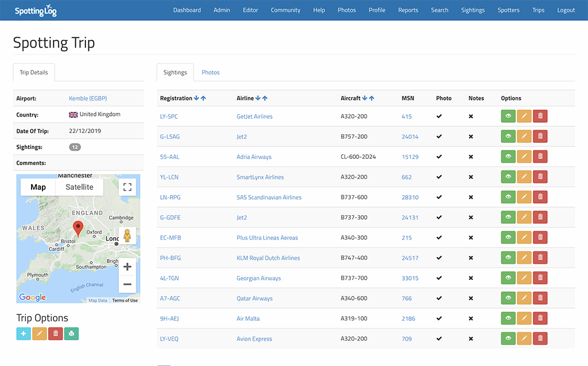Delete the trip using the red trash icon
Viewport: 588px width, 366px height.
56,333
